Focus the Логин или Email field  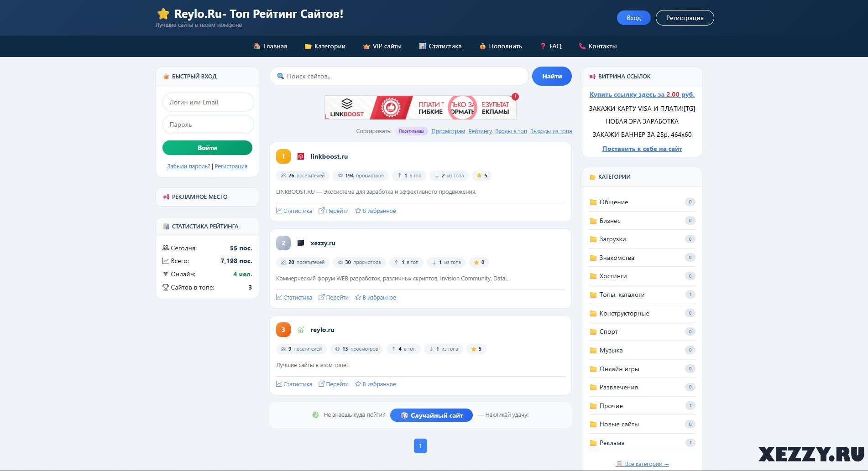(x=208, y=102)
